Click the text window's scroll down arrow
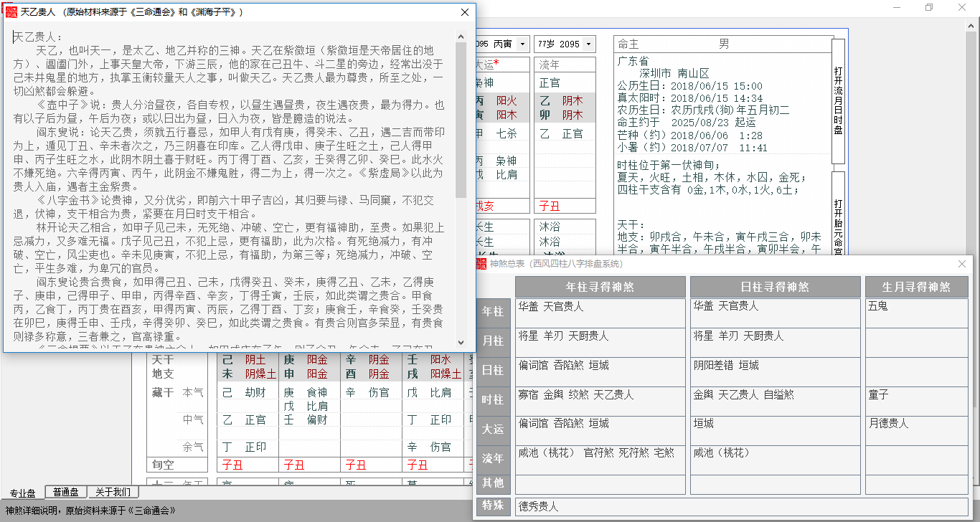This screenshot has height=522, width=980. (461, 342)
